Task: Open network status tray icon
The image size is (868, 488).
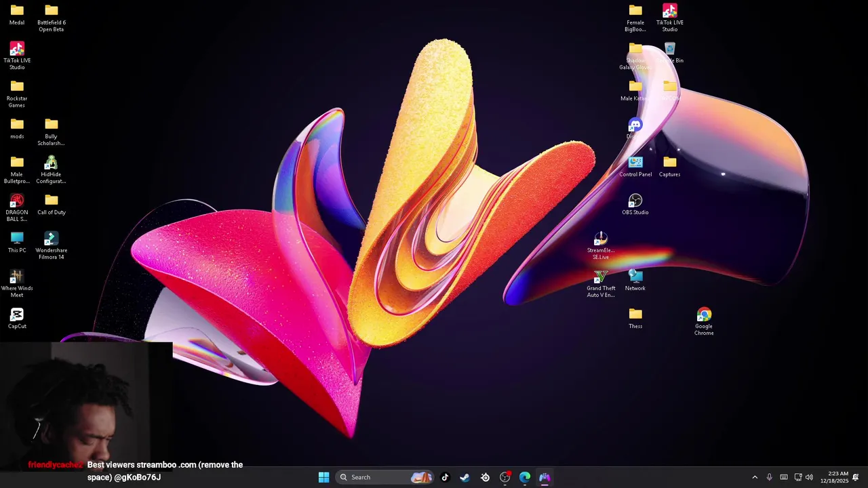Action: pyautogui.click(x=797, y=477)
